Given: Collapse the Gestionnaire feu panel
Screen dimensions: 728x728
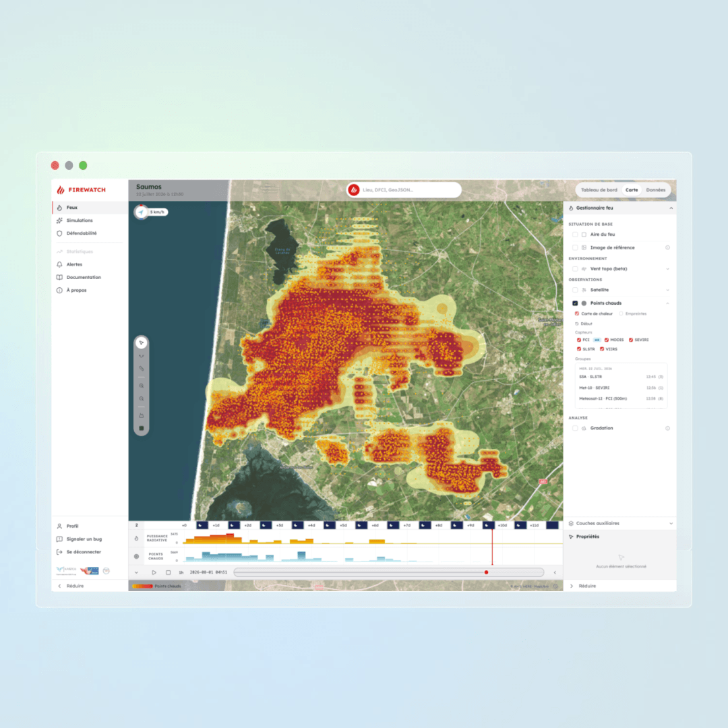Looking at the screenshot, I should [x=671, y=208].
